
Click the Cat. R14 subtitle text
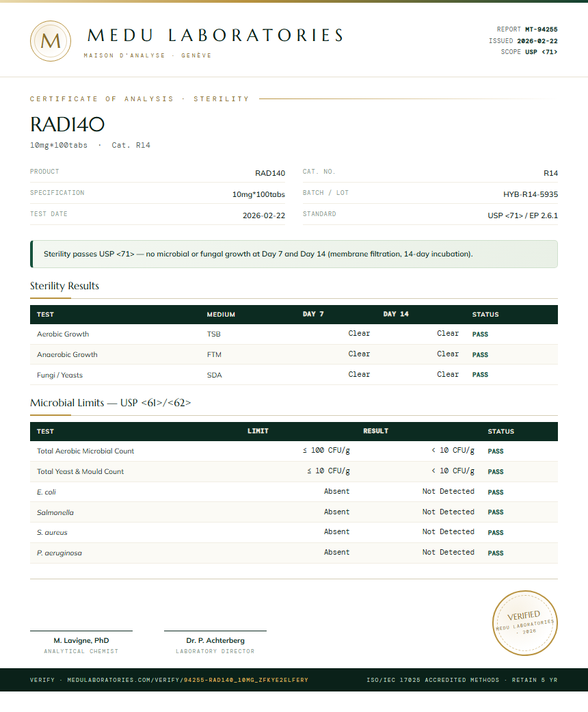coord(131,145)
